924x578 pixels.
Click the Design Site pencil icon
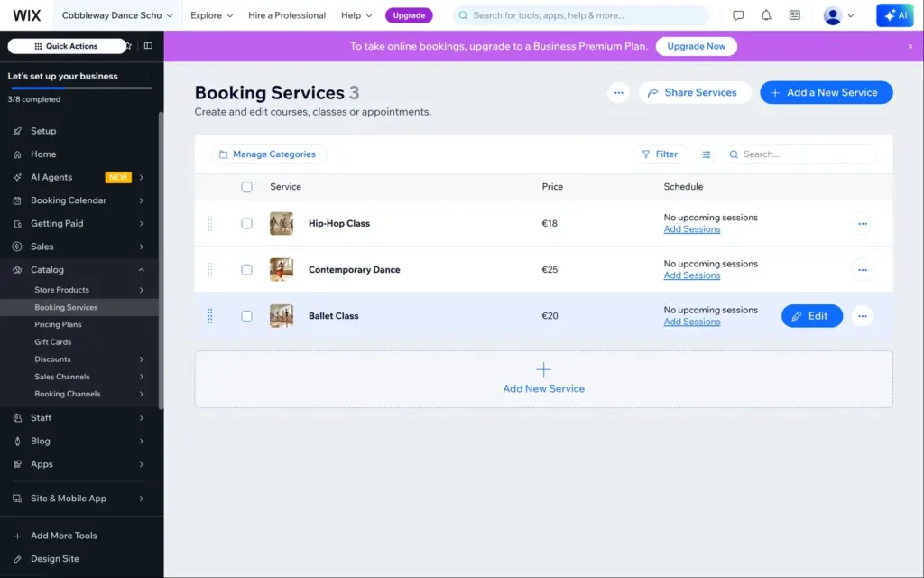(x=17, y=558)
